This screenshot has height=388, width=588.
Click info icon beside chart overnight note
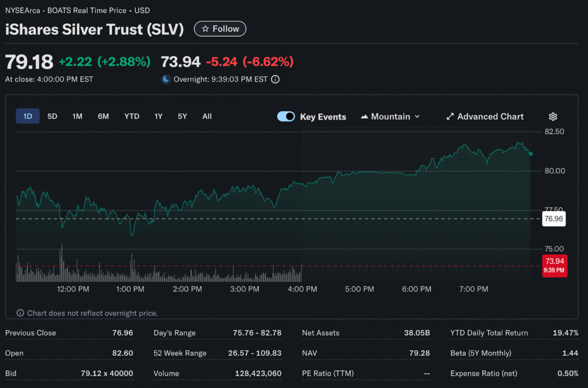pyautogui.click(x=20, y=313)
